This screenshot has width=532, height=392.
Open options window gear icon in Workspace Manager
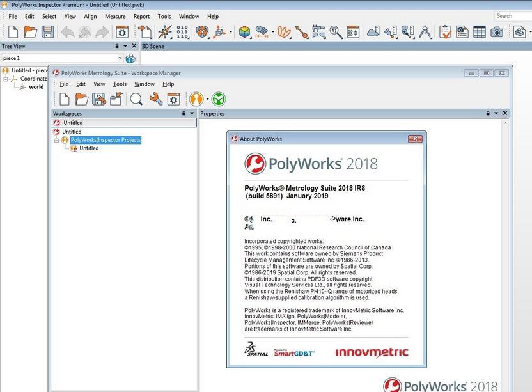click(x=173, y=99)
